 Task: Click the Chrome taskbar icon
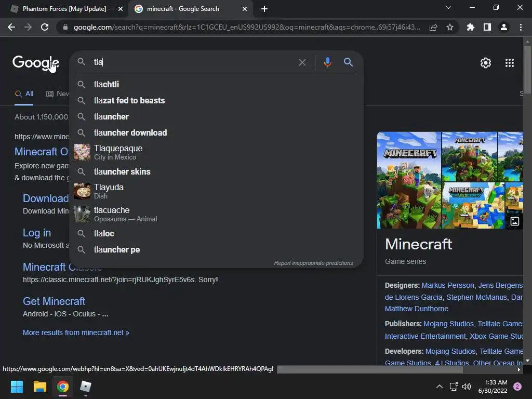63,387
